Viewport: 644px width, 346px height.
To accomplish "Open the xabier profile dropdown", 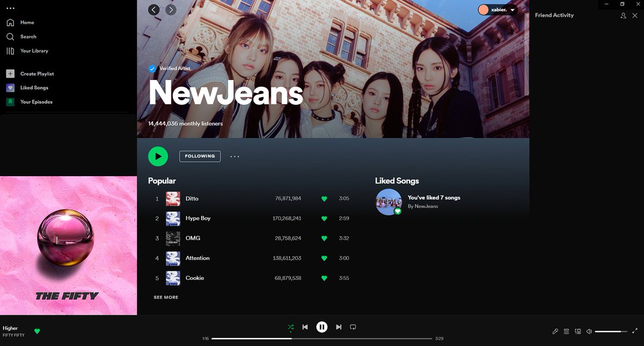I will (x=497, y=10).
